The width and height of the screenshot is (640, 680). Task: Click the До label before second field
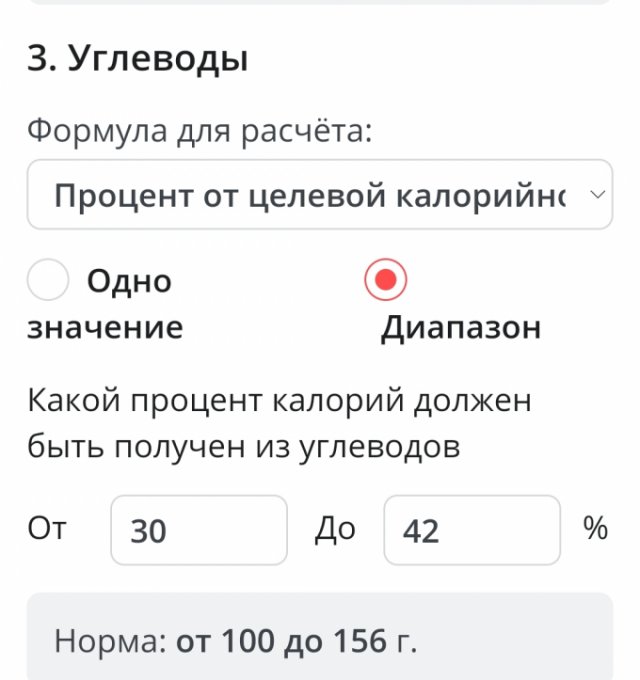(335, 530)
